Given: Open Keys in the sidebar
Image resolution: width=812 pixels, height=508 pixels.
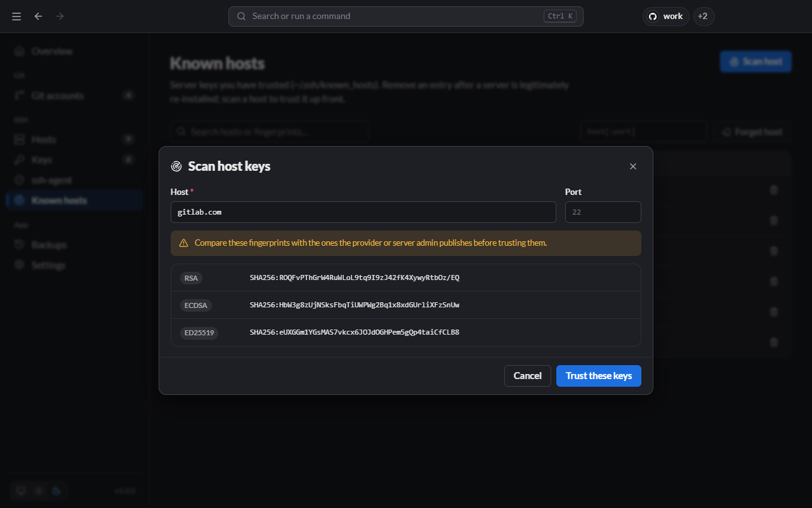Looking at the screenshot, I should (75, 159).
